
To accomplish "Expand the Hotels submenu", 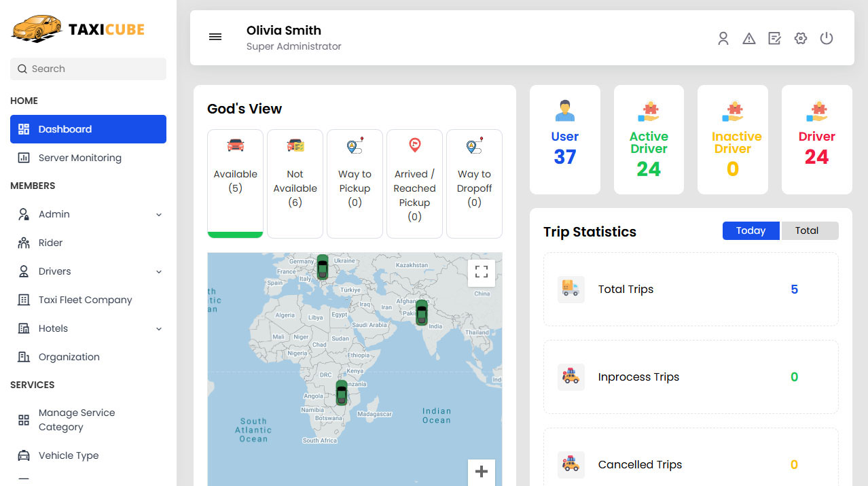I will [159, 329].
